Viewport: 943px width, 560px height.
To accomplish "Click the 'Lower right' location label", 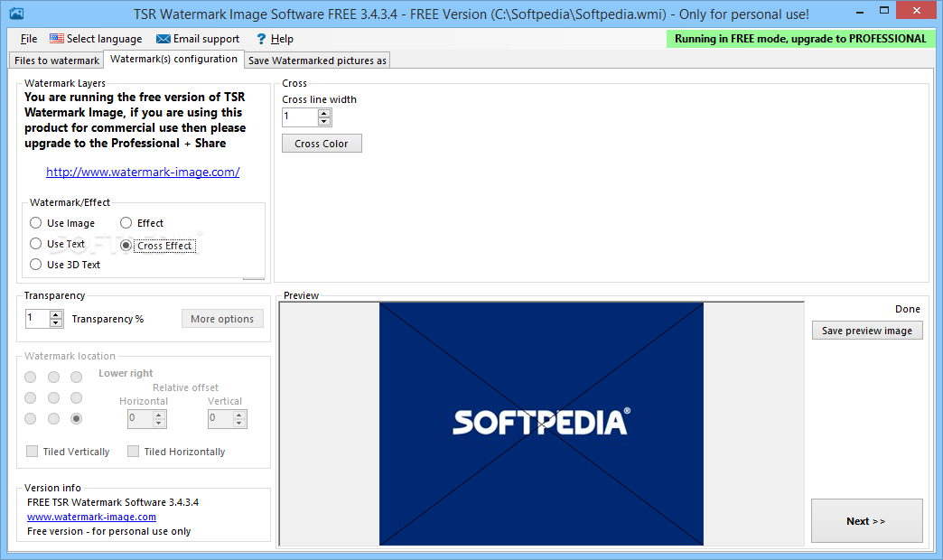I will coord(126,374).
